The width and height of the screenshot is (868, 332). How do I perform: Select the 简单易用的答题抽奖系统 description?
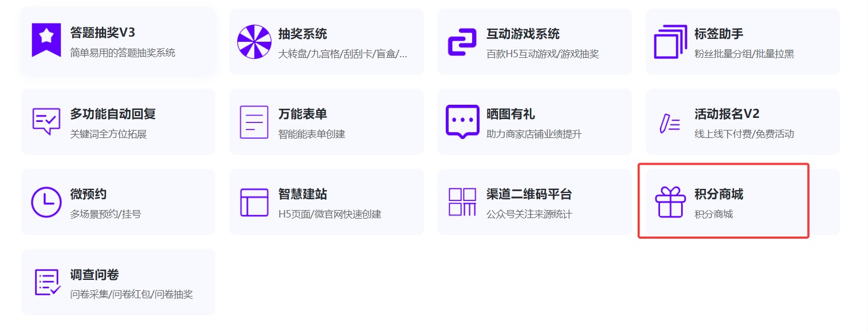tap(123, 53)
